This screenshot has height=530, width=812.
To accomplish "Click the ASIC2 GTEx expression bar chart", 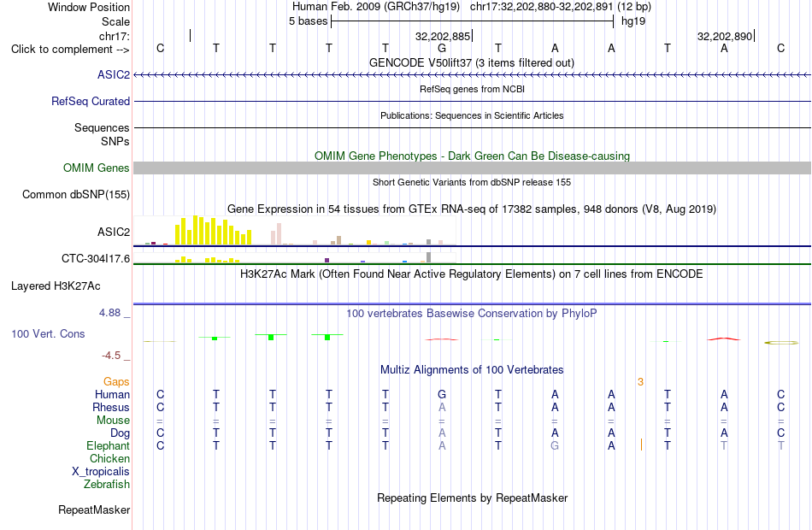I will (294, 231).
